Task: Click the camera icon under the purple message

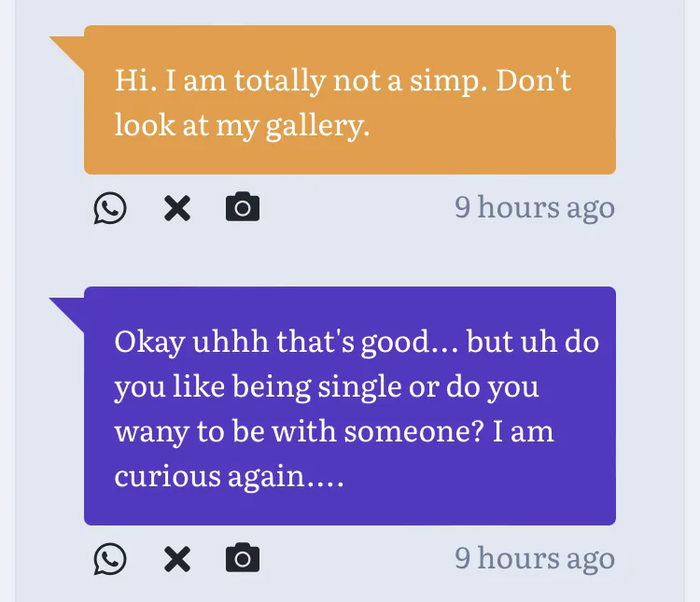Action: 243,558
